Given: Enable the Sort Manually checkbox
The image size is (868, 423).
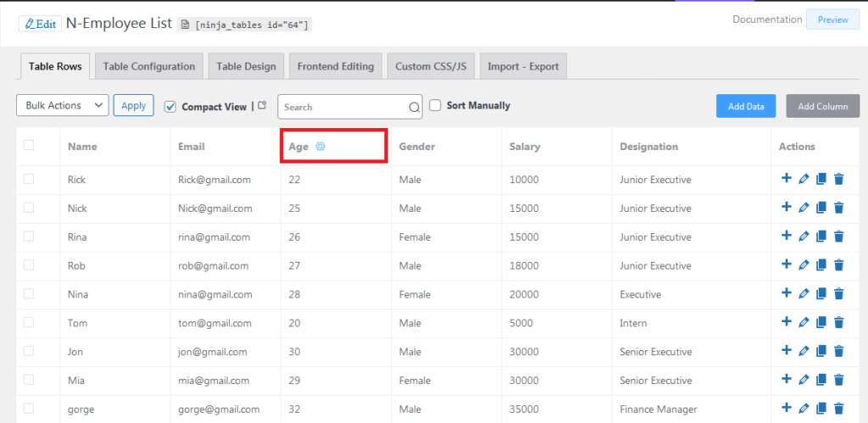Looking at the screenshot, I should tap(435, 105).
